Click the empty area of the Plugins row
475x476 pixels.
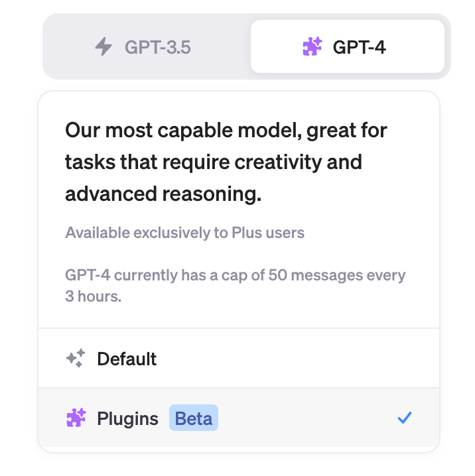305,418
